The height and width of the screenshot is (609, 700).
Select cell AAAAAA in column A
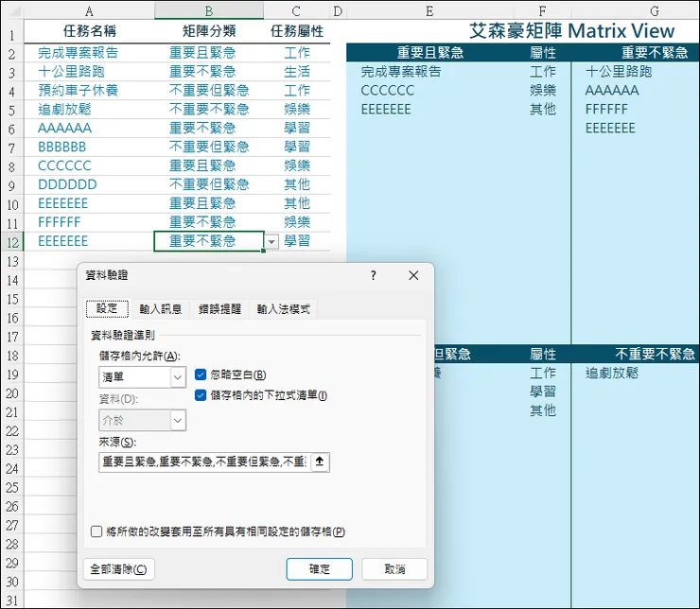click(89, 128)
